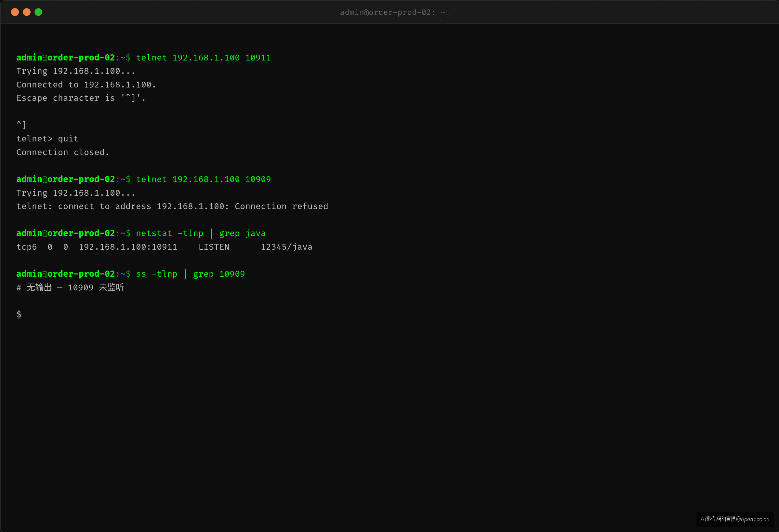Click the 'Connection closed.' output line
The height and width of the screenshot is (532, 779).
click(63, 153)
